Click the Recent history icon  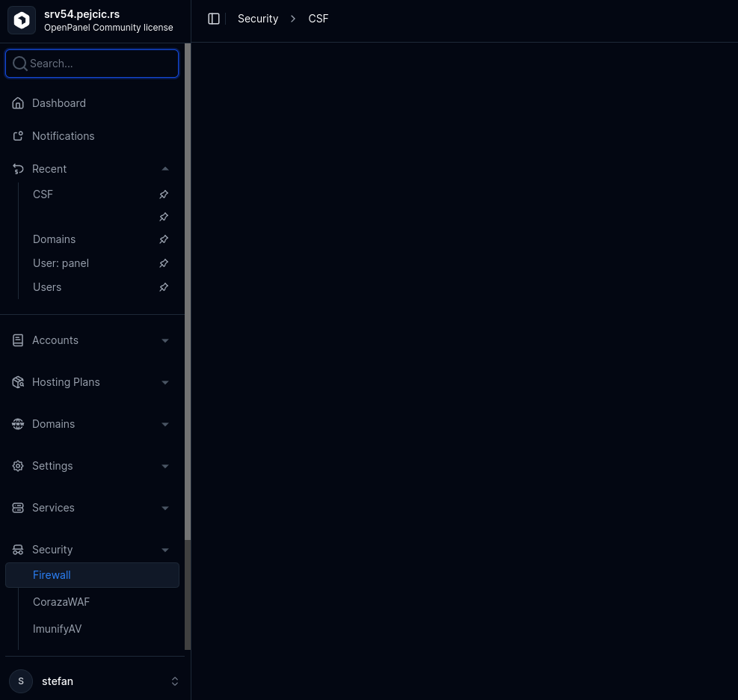[18, 169]
